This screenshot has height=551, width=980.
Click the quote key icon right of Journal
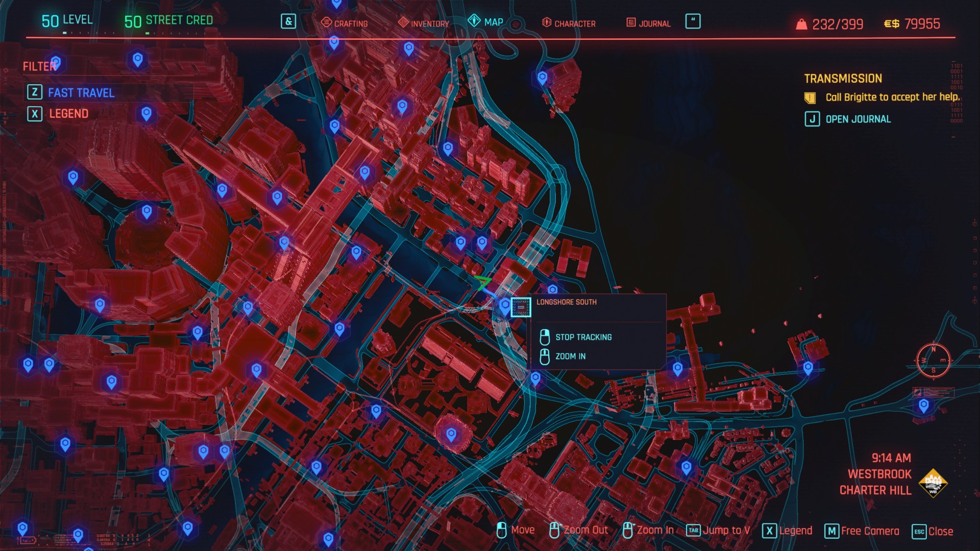pyautogui.click(x=693, y=21)
